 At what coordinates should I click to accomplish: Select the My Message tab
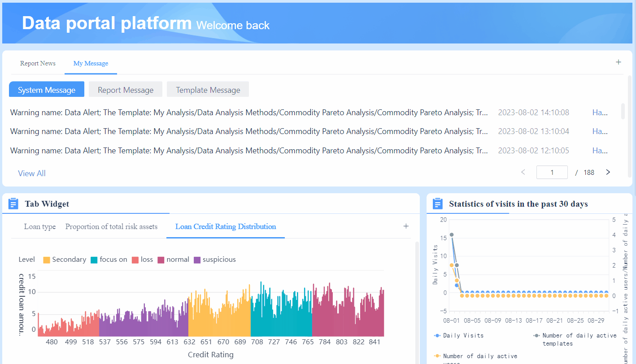tap(91, 63)
